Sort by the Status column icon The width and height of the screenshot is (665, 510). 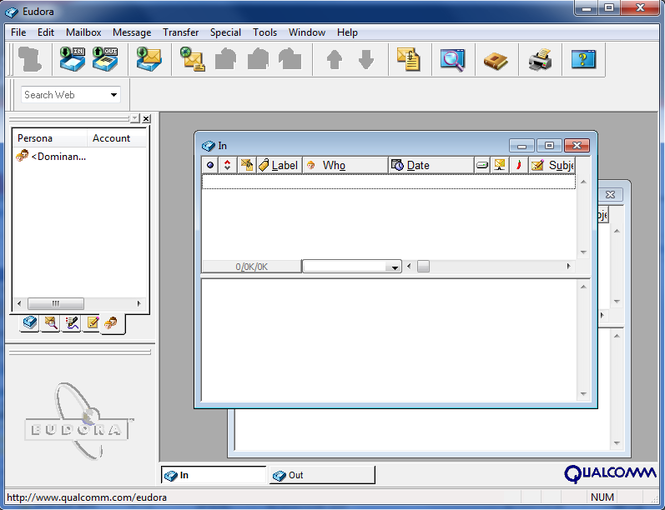[210, 165]
